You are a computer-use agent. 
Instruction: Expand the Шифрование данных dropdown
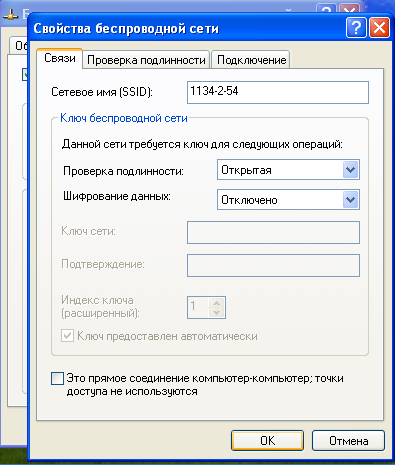350,200
